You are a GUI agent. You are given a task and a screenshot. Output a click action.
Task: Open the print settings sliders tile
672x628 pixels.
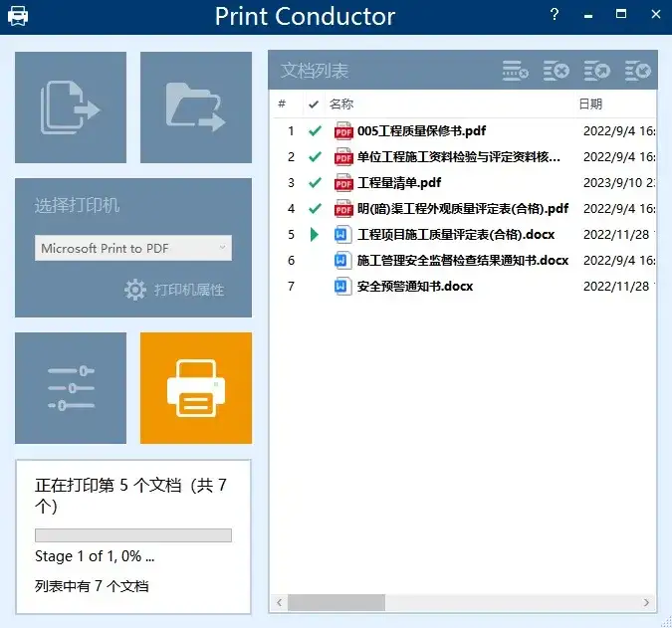tap(71, 388)
